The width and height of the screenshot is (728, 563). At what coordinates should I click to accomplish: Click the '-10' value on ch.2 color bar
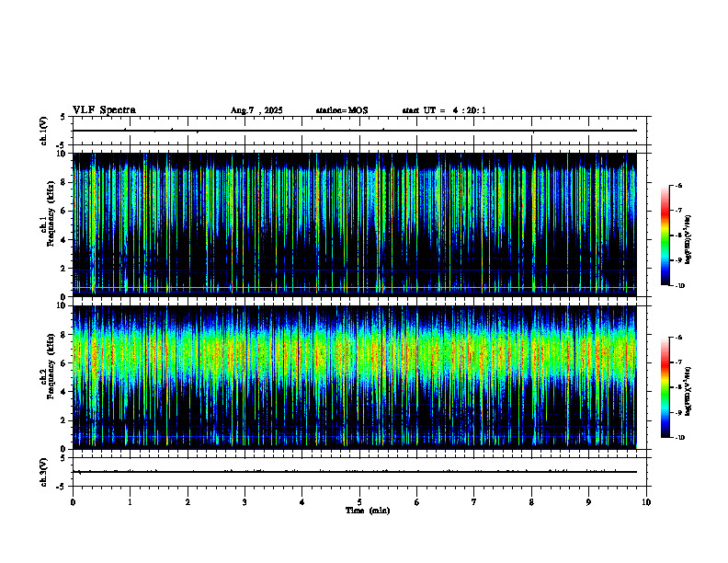[x=679, y=438]
